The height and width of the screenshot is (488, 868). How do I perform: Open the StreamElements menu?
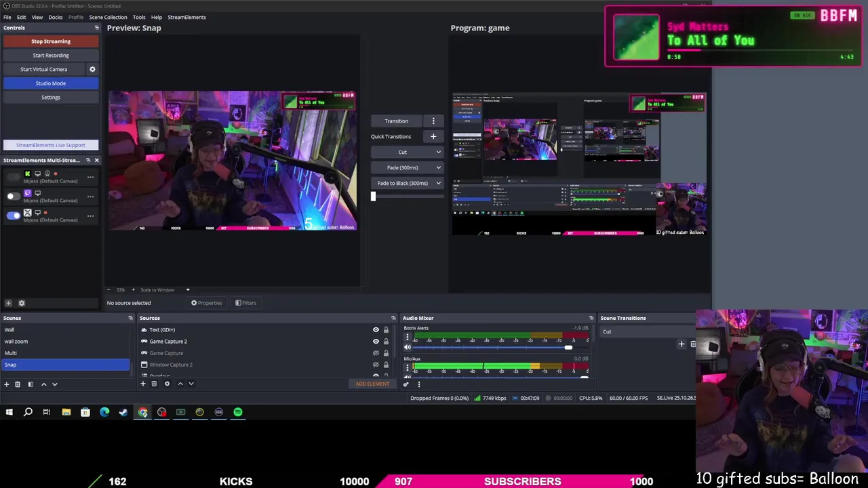click(186, 17)
